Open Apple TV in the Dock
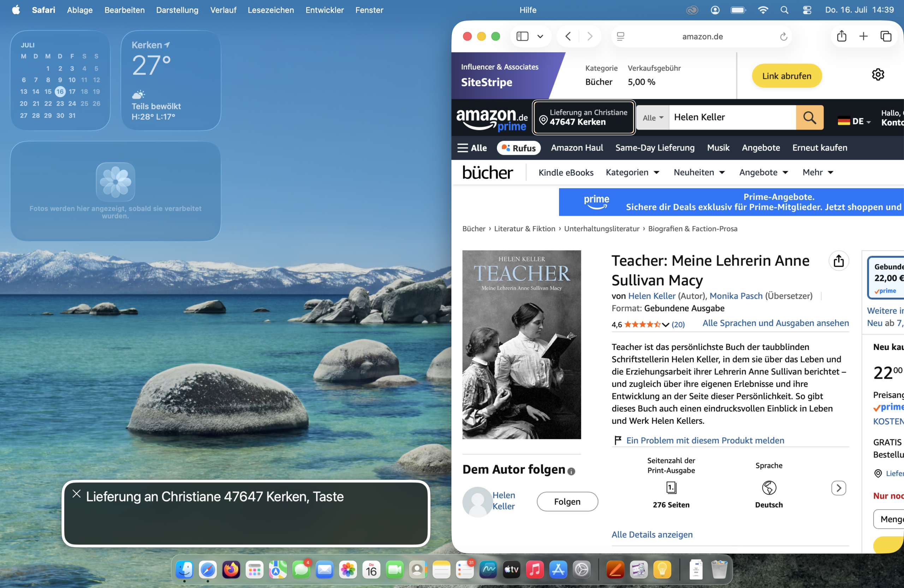Screen dimensions: 904x588 511,570
